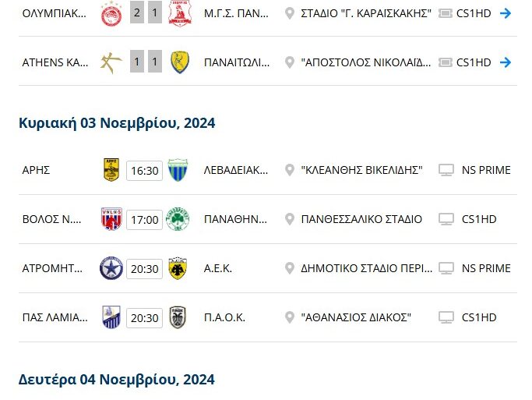The image size is (532, 400).
Task: Click the Pantheseliko Stadio venue text
Action: point(361,219)
